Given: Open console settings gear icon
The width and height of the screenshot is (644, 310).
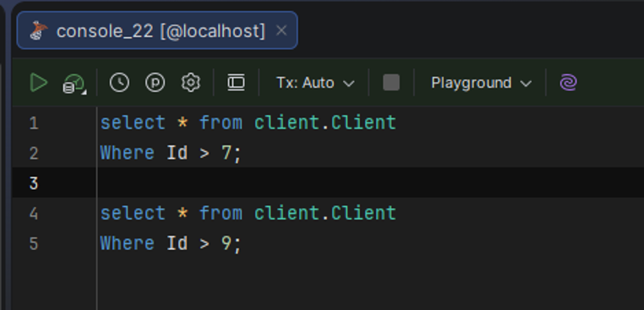Looking at the screenshot, I should pyautogui.click(x=191, y=83).
